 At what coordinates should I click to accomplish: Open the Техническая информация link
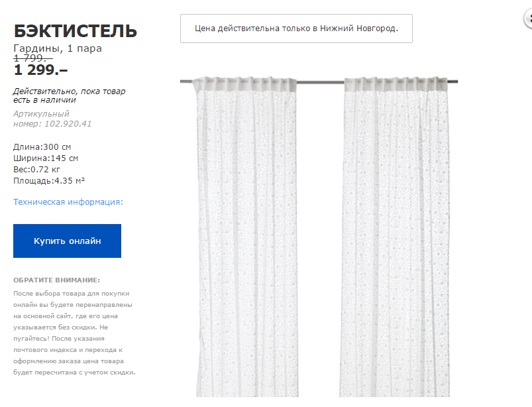68,202
